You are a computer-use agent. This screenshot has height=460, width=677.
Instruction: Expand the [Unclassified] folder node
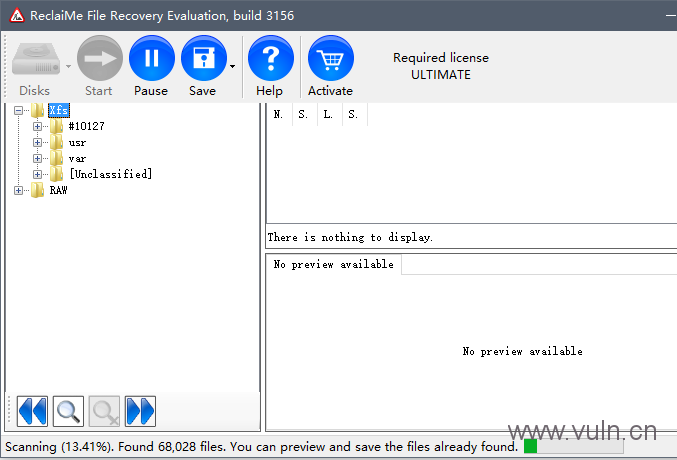38,174
